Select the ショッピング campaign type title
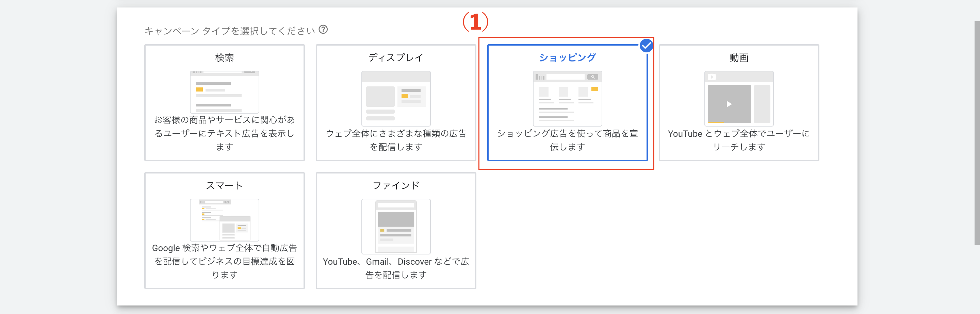980x314 pixels. click(x=567, y=58)
